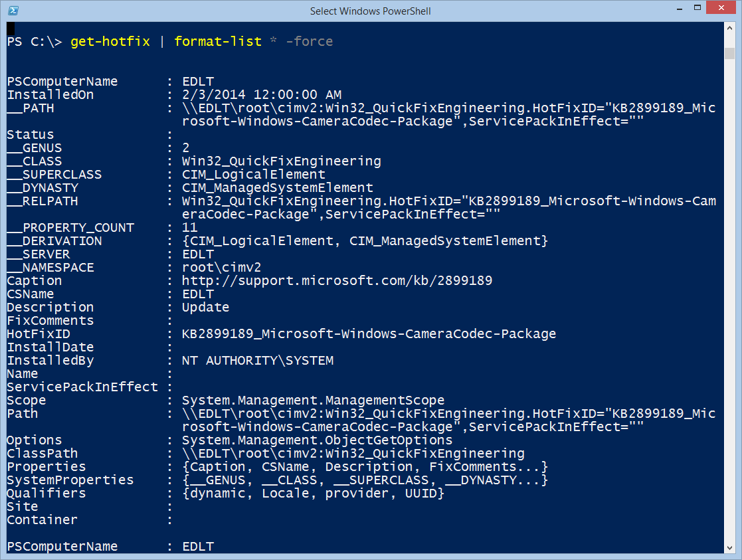Viewport: 742px width, 560px height.
Task: Click the -force parameter text
Action: coord(309,41)
